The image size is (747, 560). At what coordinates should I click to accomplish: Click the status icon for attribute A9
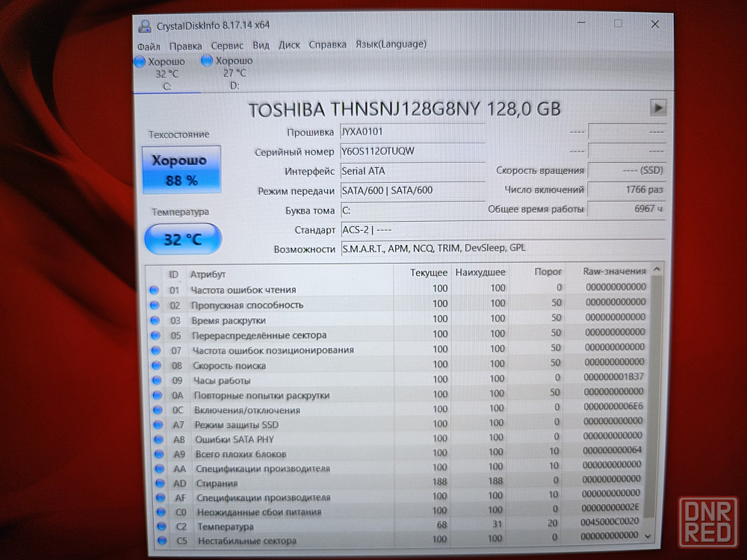(x=159, y=454)
